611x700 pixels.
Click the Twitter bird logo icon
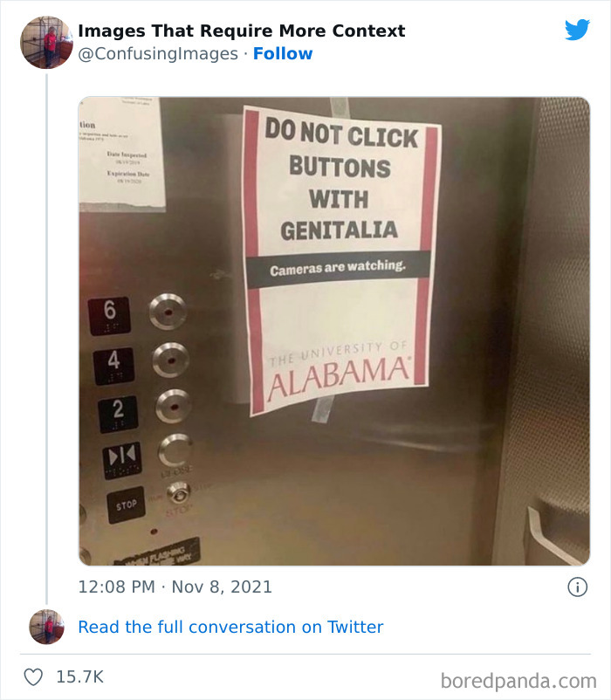coord(577,30)
